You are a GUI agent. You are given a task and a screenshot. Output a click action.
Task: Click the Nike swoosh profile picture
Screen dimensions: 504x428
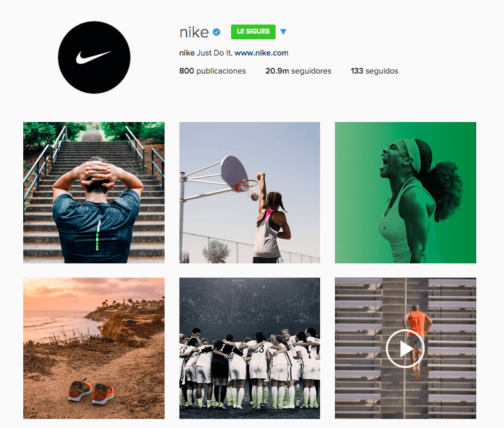coord(94,57)
